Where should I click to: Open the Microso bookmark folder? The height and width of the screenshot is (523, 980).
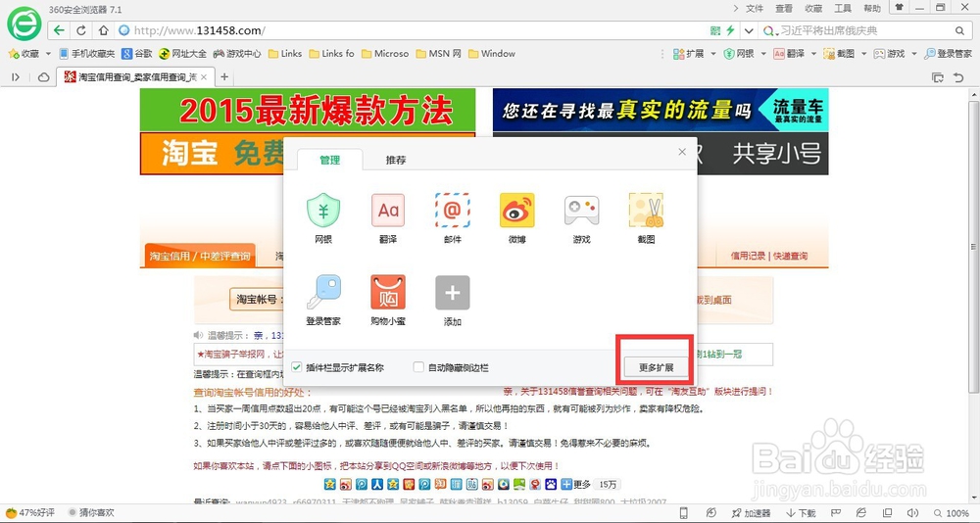[x=385, y=54]
